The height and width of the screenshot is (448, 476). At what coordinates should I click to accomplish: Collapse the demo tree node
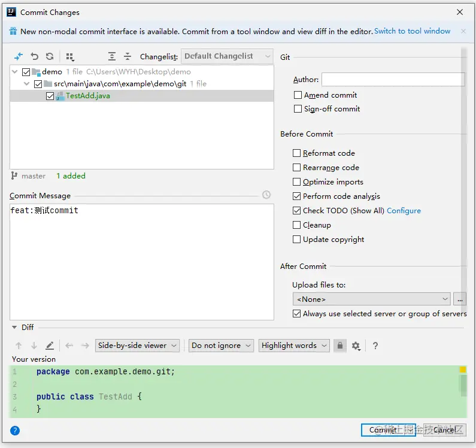pyautogui.click(x=14, y=72)
